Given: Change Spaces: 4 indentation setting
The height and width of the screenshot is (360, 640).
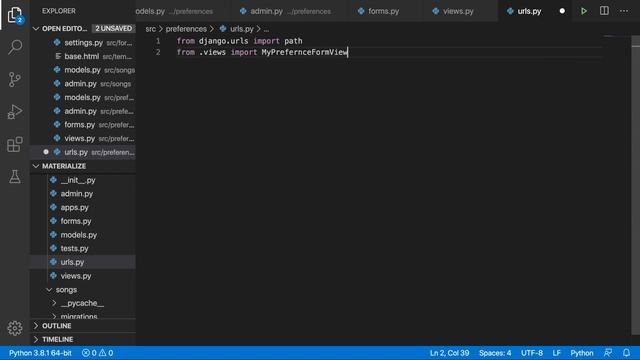Looking at the screenshot, I should pyautogui.click(x=495, y=353).
